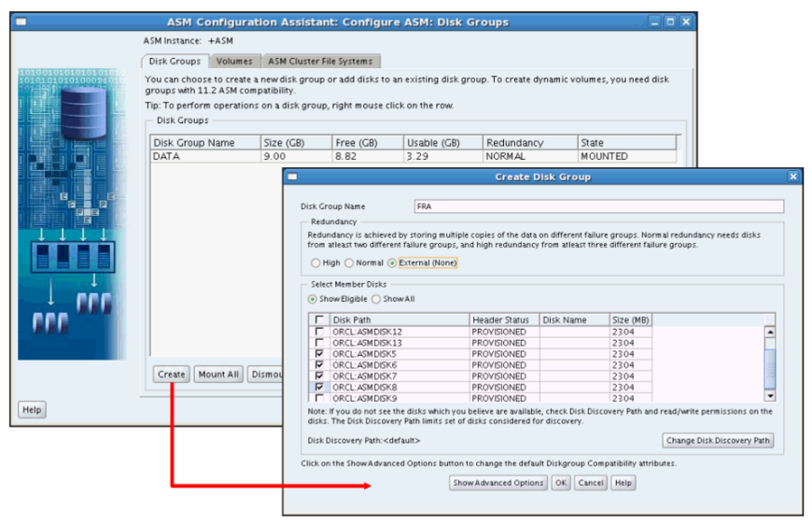This screenshot has width=812, height=525.
Task: Select the ORCL:ASMDISK5 disk path text
Action: tap(364, 354)
